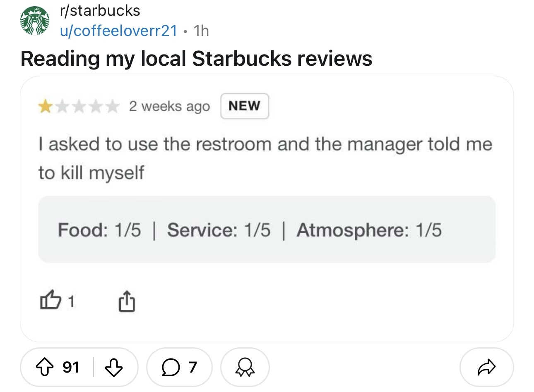Share the post using the arrow icon
534x392 pixels.
click(x=486, y=367)
